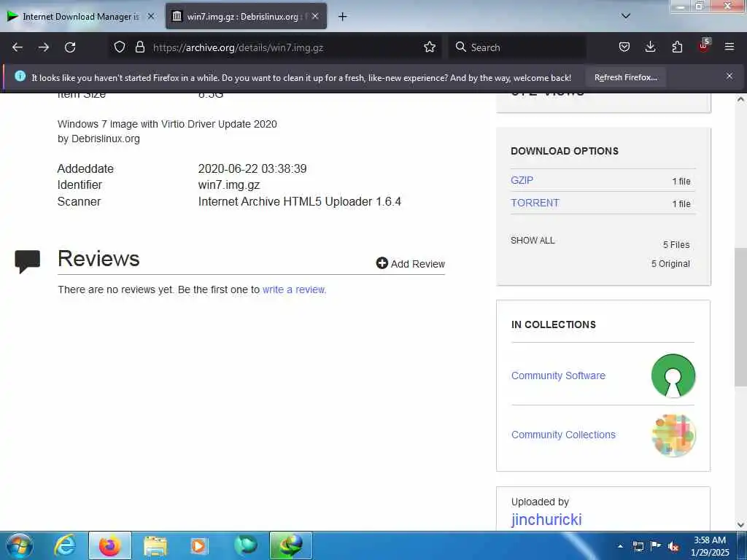The height and width of the screenshot is (560, 747).
Task: Open the tracking protection shield
Action: point(120,47)
